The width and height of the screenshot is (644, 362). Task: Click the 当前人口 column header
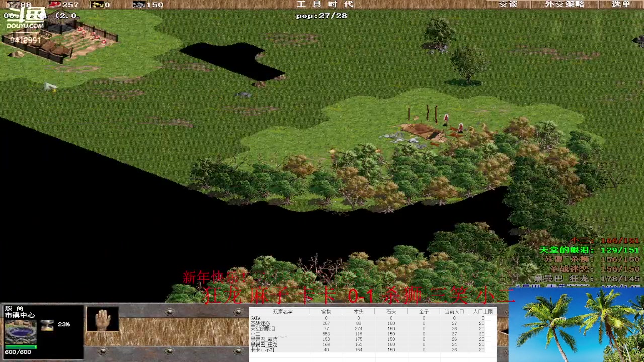pos(454,312)
